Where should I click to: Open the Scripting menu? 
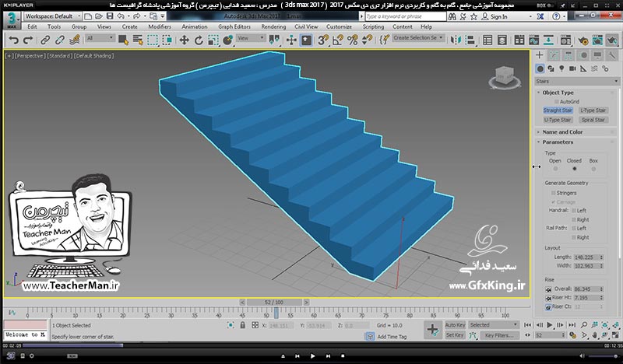point(373,26)
